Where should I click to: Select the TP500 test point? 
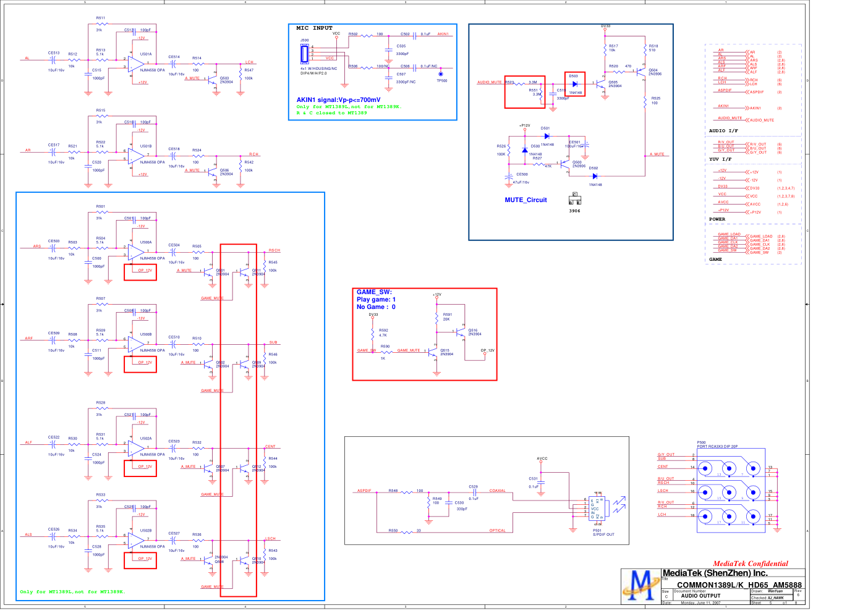[x=441, y=74]
